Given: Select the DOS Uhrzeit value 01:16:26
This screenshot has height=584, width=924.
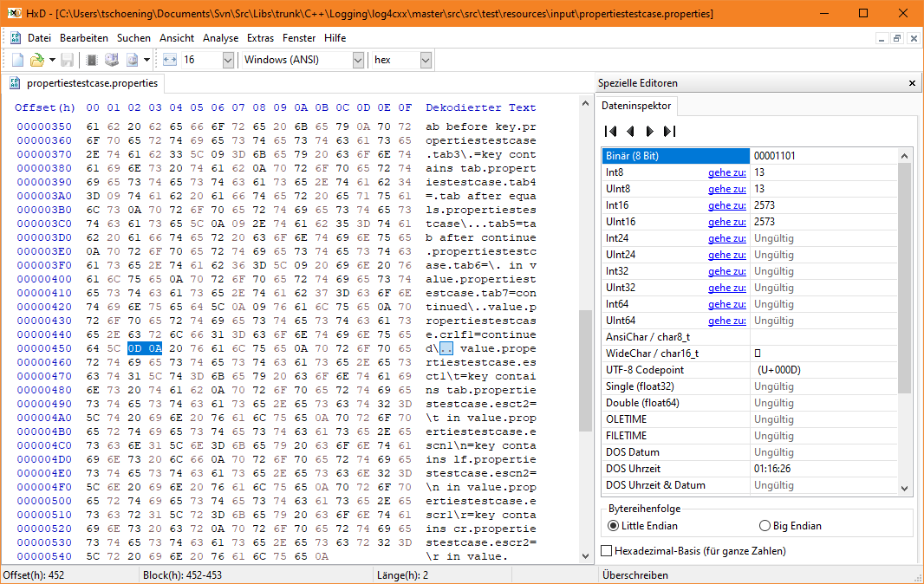Looking at the screenshot, I should pos(772,469).
